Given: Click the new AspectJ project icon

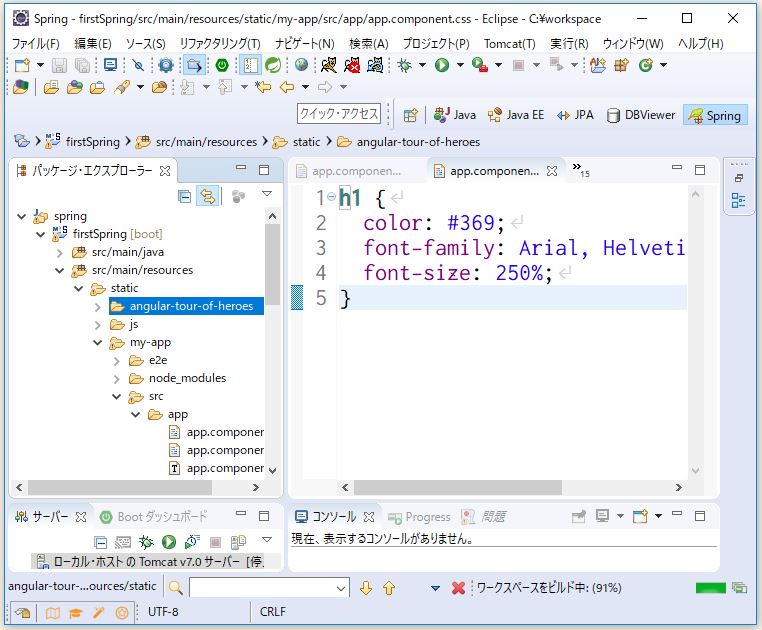Looking at the screenshot, I should (x=598, y=65).
